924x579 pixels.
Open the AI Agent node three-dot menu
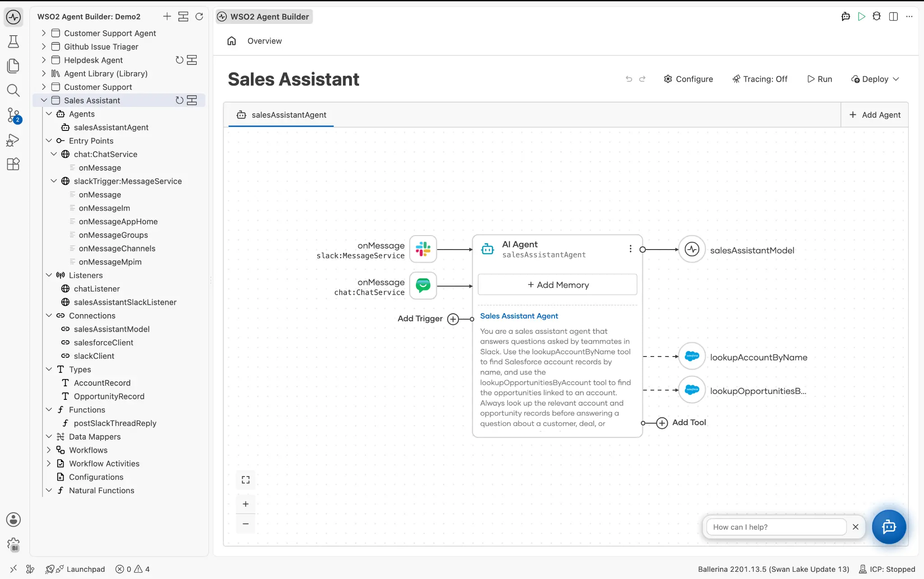[630, 249]
